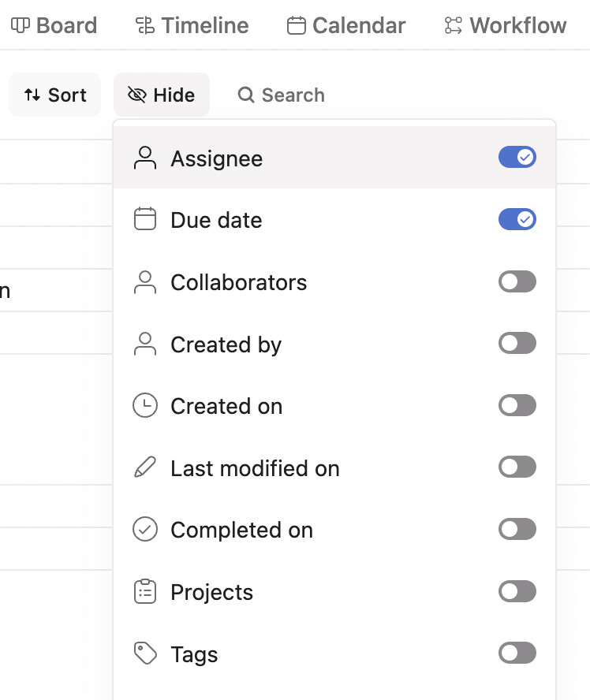Click the tag icon beside Tags
Screen dimensions: 590x700
[x=145, y=653]
